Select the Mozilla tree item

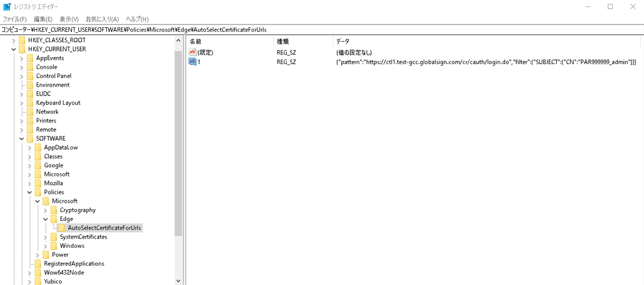[x=53, y=183]
